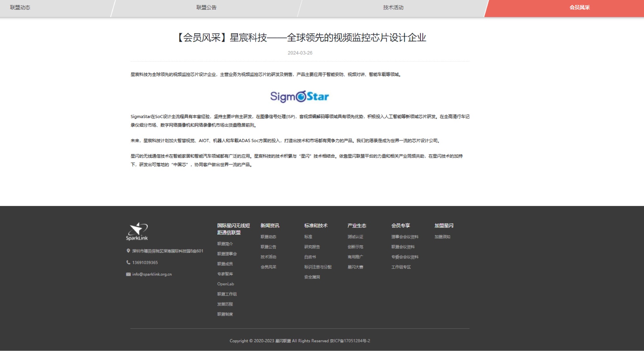Click the location pin icon beside the address
The image size is (644, 351).
pyautogui.click(x=128, y=251)
